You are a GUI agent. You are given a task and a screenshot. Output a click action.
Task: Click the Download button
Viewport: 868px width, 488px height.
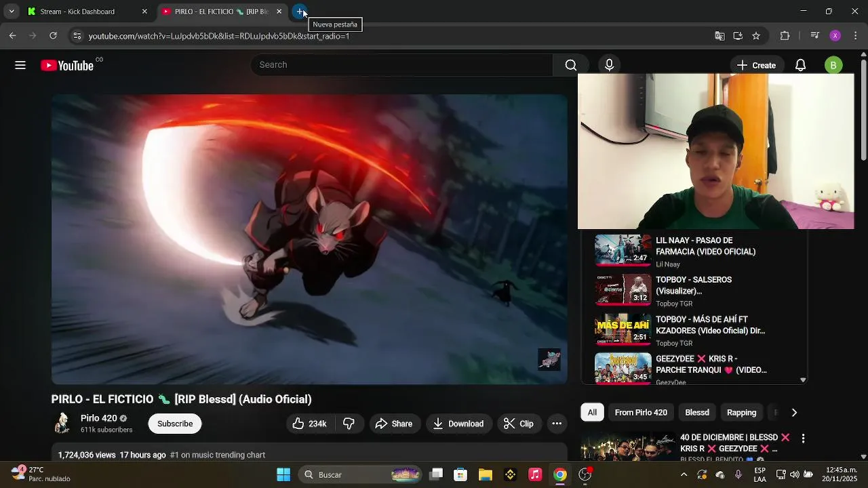click(458, 424)
